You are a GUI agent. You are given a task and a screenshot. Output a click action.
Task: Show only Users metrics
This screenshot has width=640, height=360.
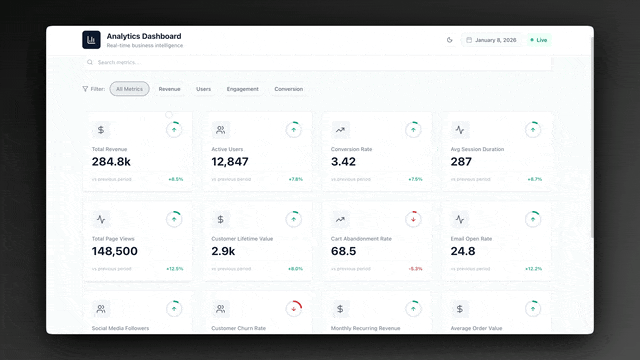pyautogui.click(x=203, y=89)
